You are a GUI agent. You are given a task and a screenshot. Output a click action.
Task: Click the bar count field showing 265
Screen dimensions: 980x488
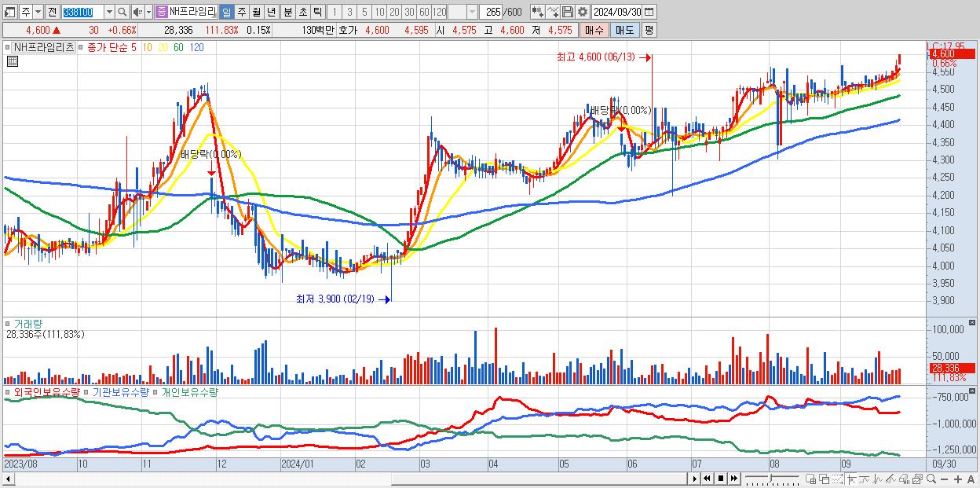(492, 12)
